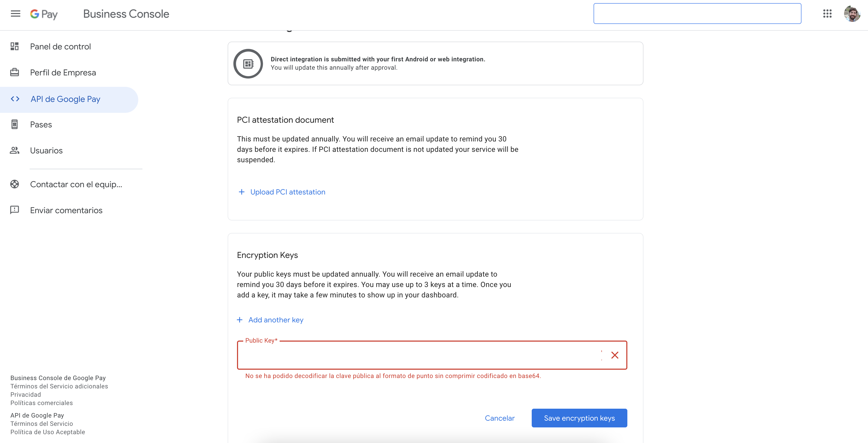Click Add another key
The width and height of the screenshot is (868, 443).
pyautogui.click(x=276, y=320)
